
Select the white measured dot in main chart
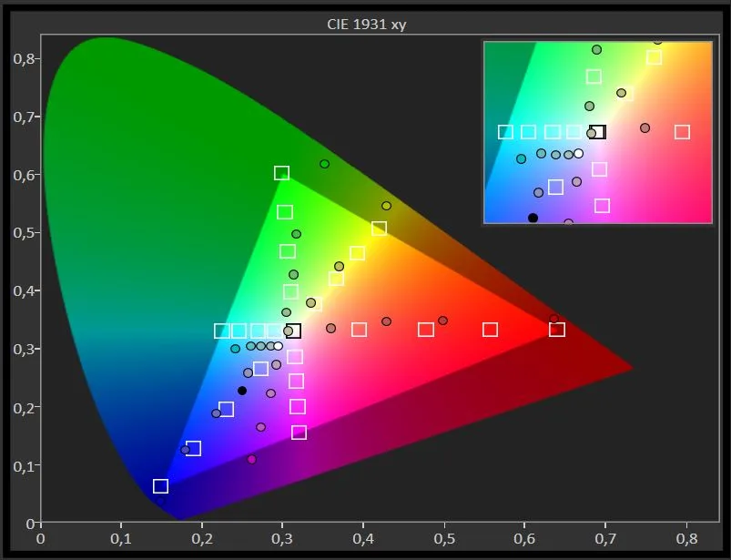coord(279,346)
